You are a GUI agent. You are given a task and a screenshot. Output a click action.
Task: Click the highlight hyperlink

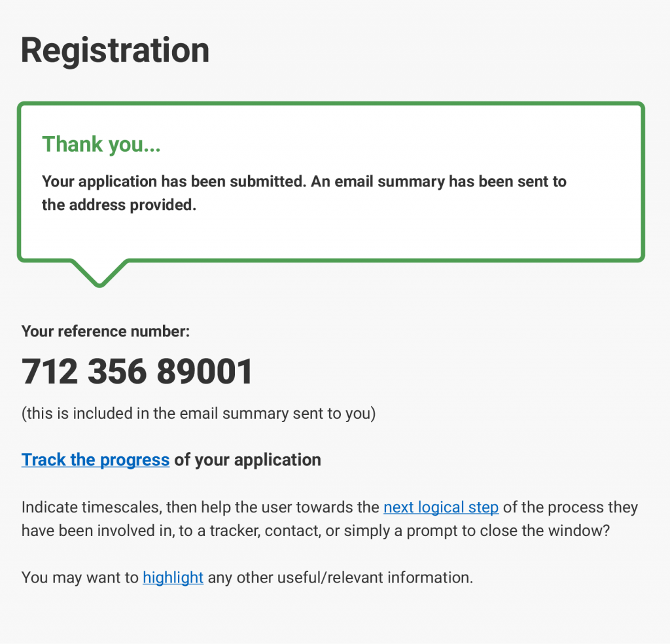tap(173, 578)
